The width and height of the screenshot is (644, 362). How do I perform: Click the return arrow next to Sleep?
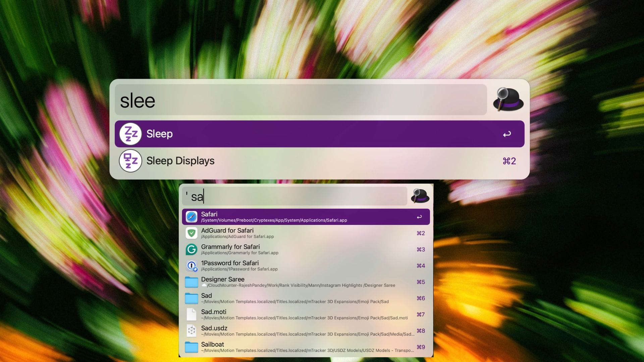click(x=507, y=134)
